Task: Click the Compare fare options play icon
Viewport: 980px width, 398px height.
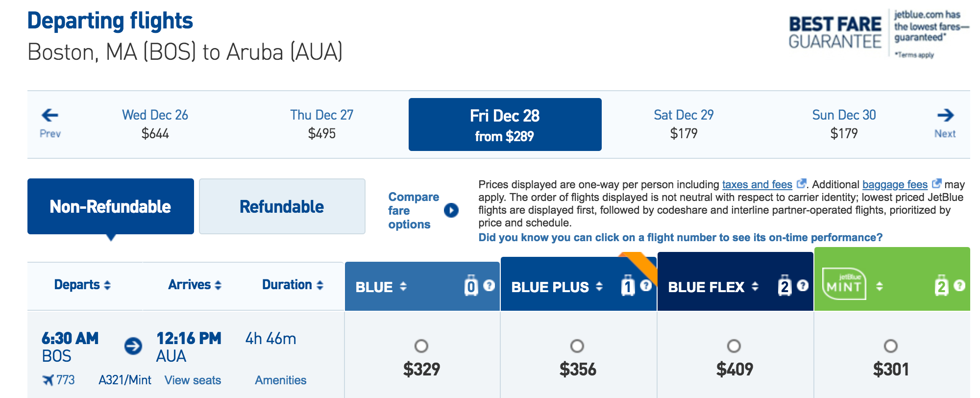Action: click(x=451, y=210)
